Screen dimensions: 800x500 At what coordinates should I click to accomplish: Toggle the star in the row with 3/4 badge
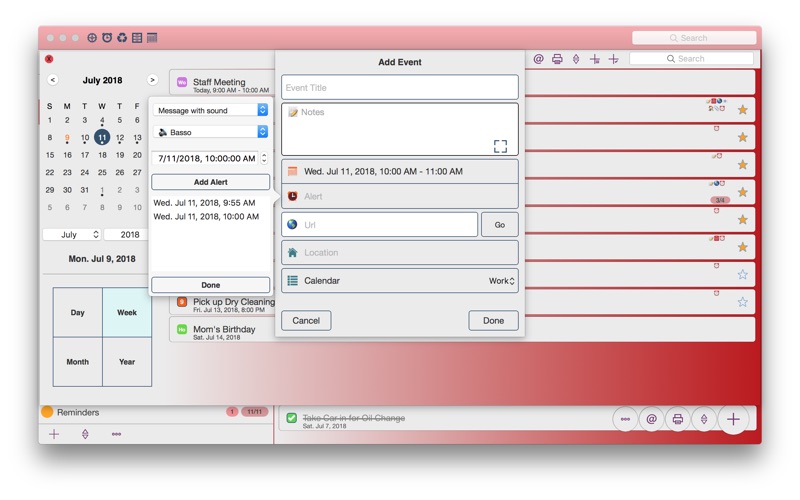[x=743, y=192]
